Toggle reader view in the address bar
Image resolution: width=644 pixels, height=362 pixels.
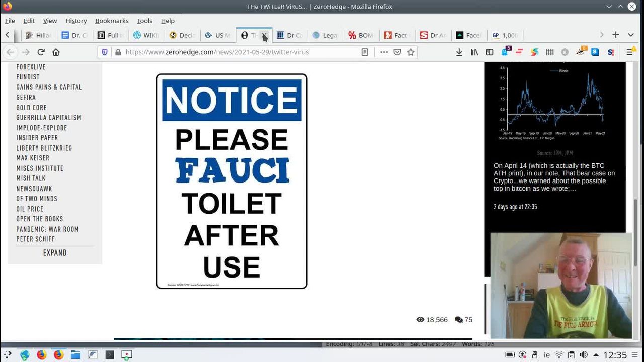pyautogui.click(x=365, y=52)
